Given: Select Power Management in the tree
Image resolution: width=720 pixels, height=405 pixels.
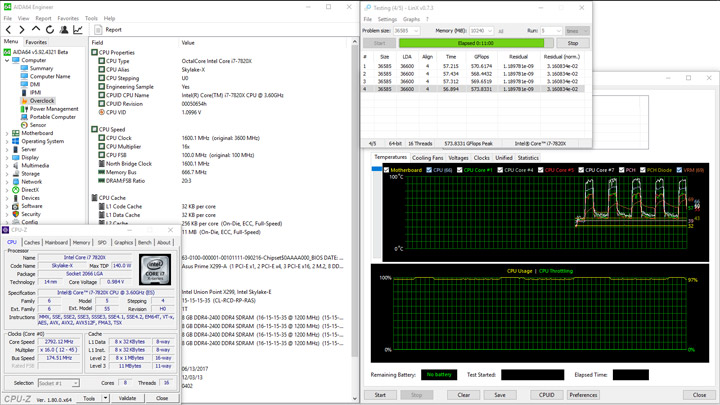Looking at the screenshot, I should (53, 109).
